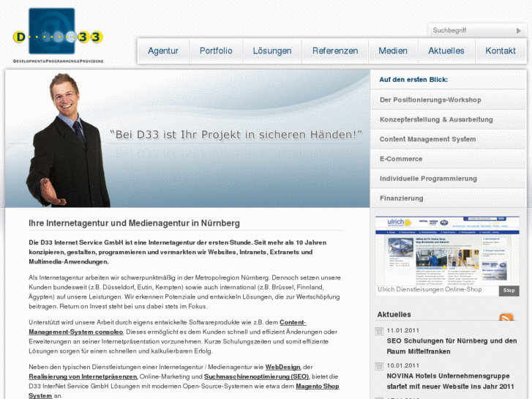This screenshot has height=399, width=532.
Task: Follow the WebDesign link
Action: pyautogui.click(x=282, y=367)
